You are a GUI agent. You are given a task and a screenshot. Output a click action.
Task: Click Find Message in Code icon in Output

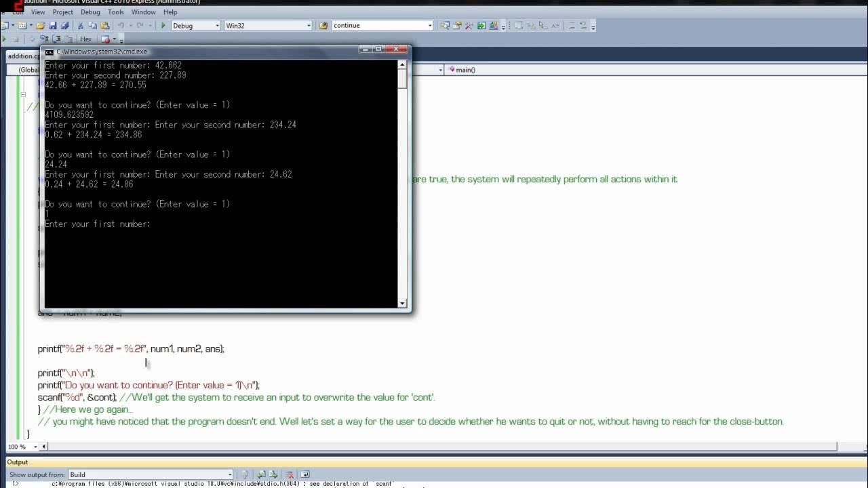(x=245, y=474)
